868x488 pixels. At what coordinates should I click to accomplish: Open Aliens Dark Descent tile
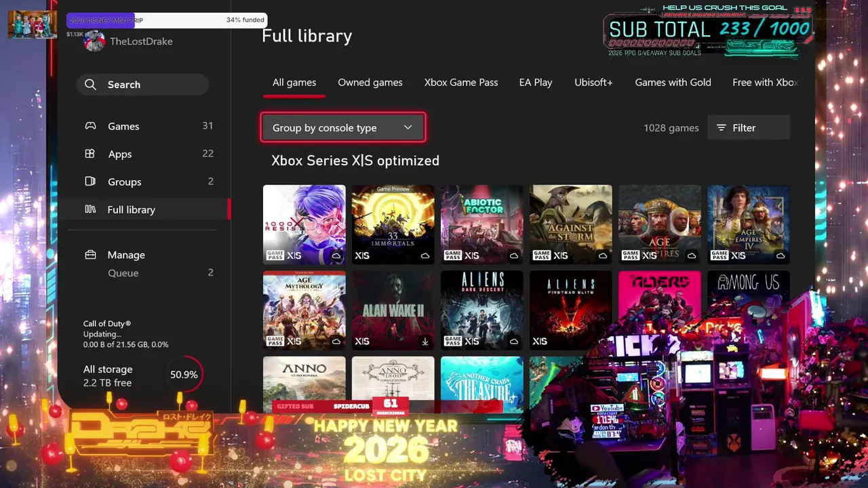[482, 310]
